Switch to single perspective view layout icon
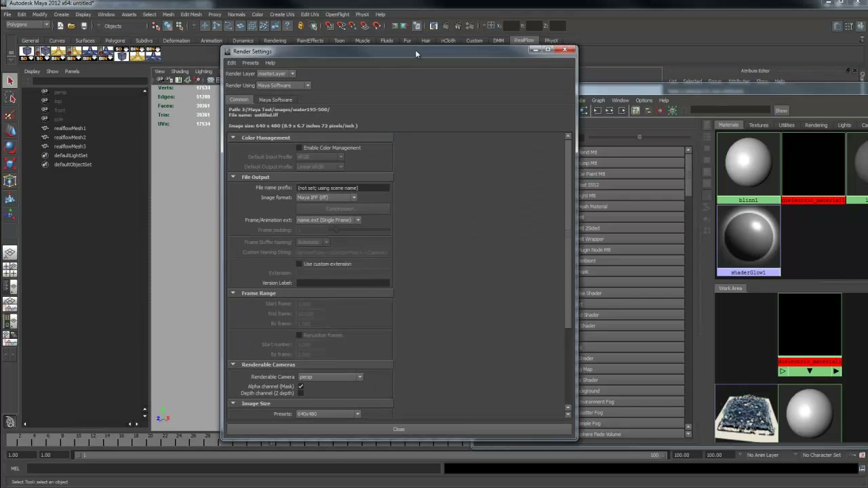Screen dimensions: 868x488 10,253
